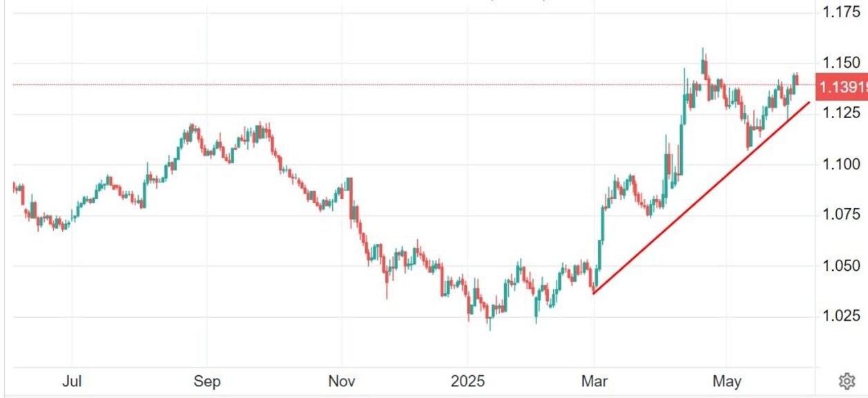This screenshot has height=398, width=868.
Task: Click the May label on time axis
Action: [727, 381]
